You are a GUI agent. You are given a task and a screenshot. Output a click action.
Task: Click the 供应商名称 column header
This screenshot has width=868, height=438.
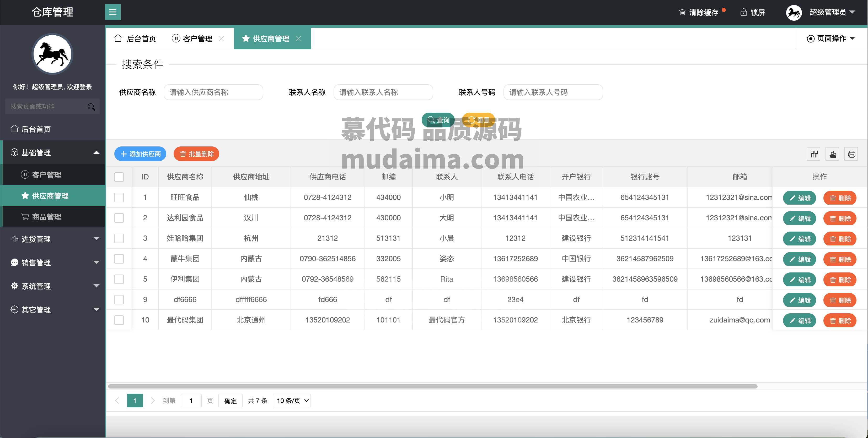(x=185, y=177)
